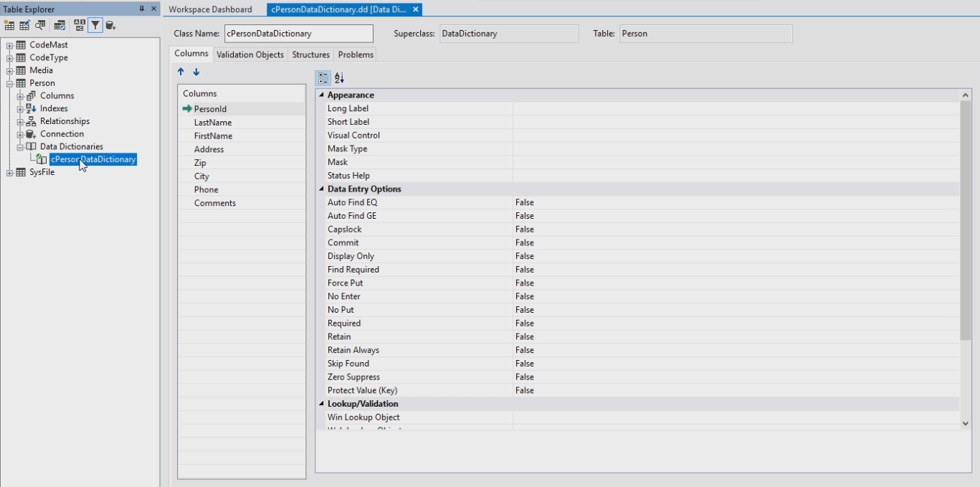This screenshot has width=980, height=487.
Task: Click the database connection dropdown icon
Action: [x=110, y=25]
